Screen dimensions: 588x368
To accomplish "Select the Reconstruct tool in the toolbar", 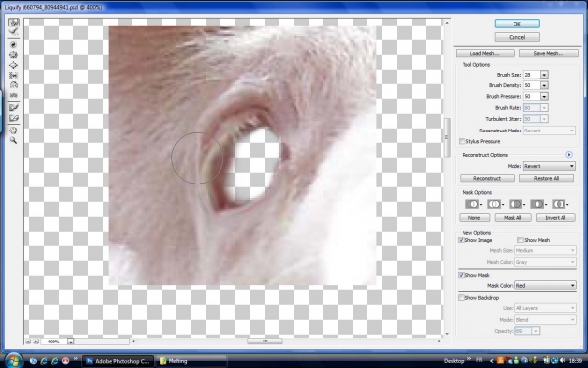I will click(14, 32).
